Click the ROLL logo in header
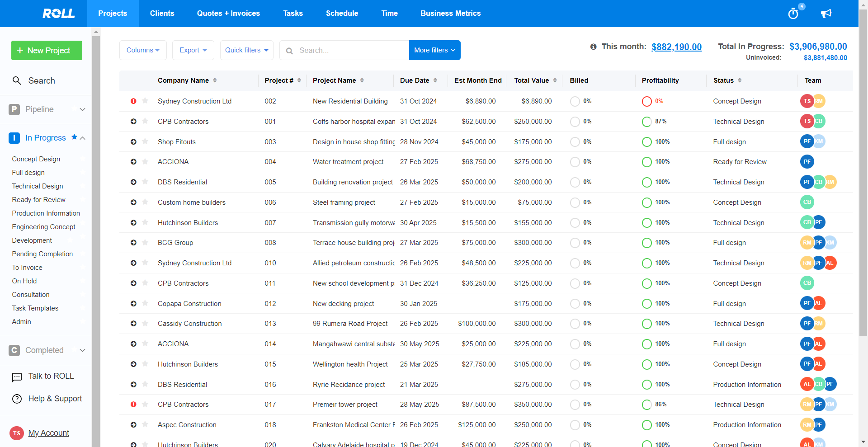Image resolution: width=868 pixels, height=447 pixels. pyautogui.click(x=58, y=14)
